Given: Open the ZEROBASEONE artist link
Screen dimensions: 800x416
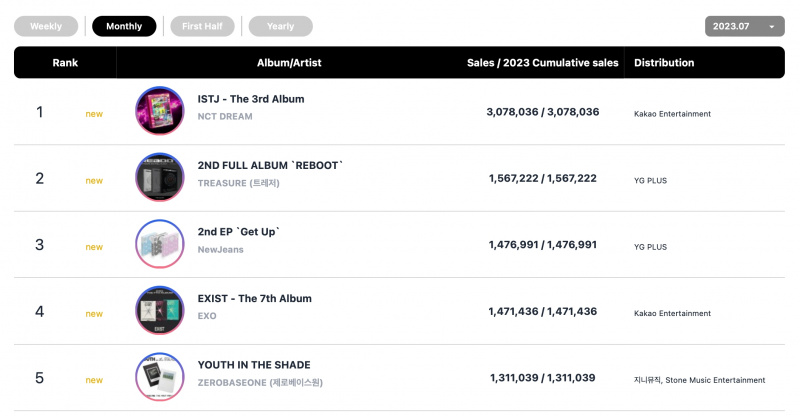Looking at the screenshot, I should 260,382.
